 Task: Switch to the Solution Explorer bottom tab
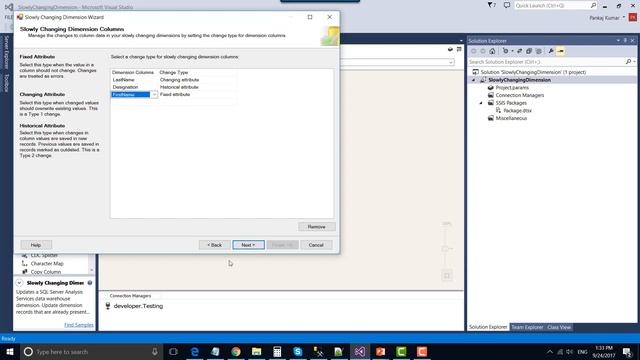[x=488, y=327]
